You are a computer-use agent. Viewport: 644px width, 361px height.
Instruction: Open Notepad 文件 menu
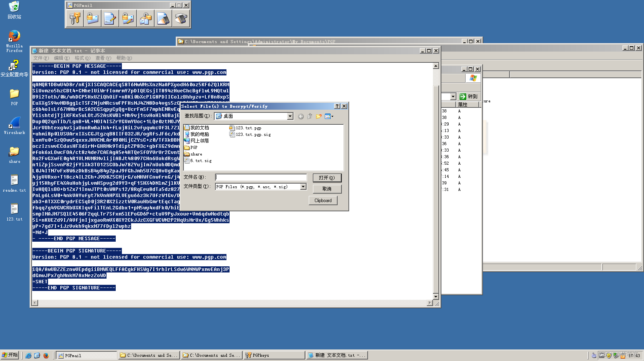click(x=41, y=58)
